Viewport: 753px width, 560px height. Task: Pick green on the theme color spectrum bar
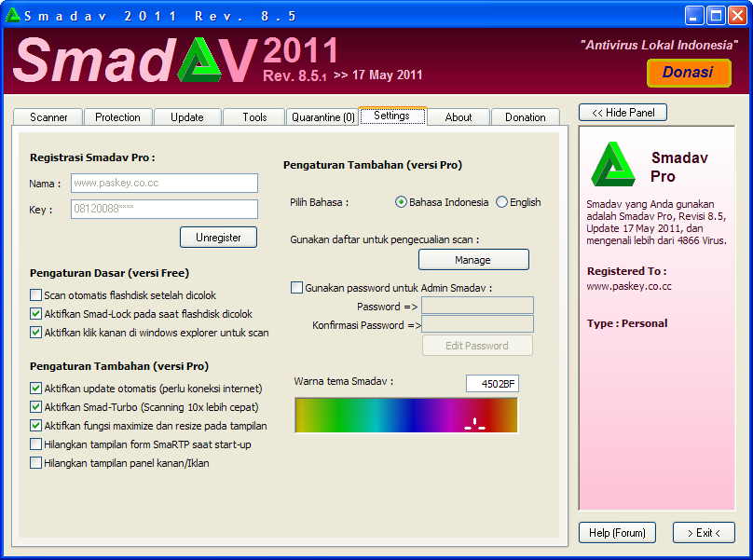pyautogui.click(x=338, y=415)
